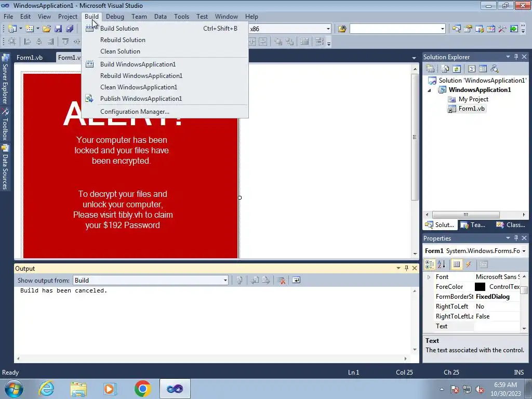The width and height of the screenshot is (532, 399).
Task: Click Bring to Front icon in Layout toolbar
Action: (x=278, y=42)
